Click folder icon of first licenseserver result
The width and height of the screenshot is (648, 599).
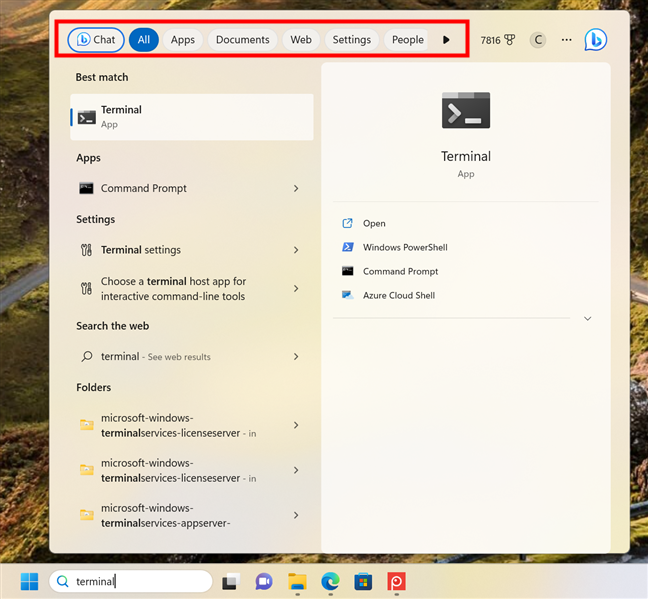point(86,425)
